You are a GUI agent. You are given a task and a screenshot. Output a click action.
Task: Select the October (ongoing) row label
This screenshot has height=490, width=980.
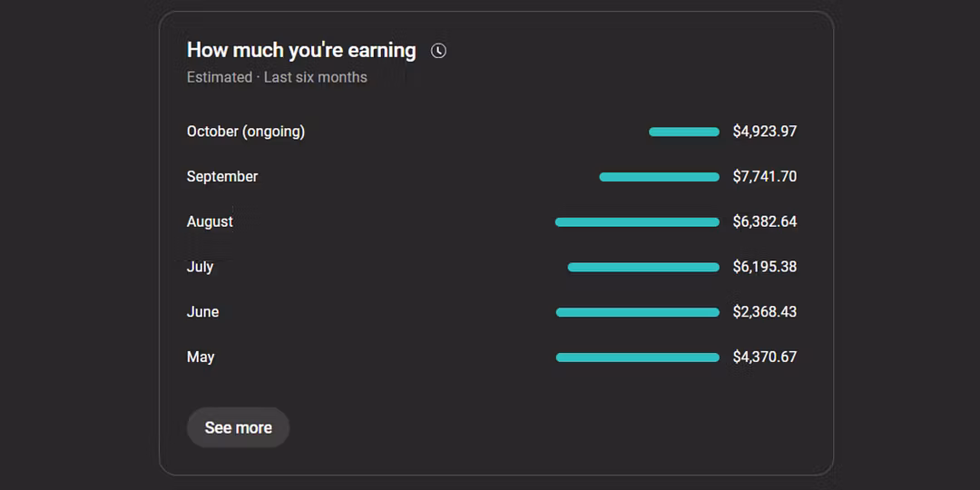pyautogui.click(x=246, y=132)
